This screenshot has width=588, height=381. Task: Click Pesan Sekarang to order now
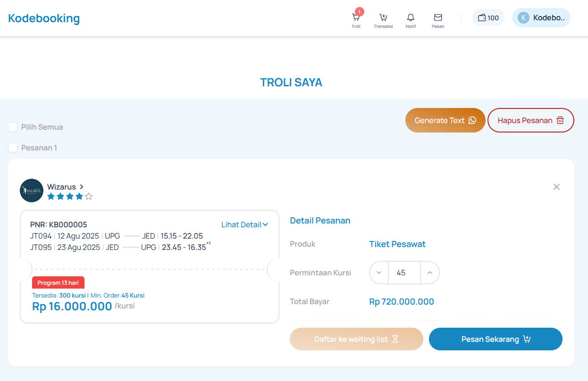tap(496, 339)
